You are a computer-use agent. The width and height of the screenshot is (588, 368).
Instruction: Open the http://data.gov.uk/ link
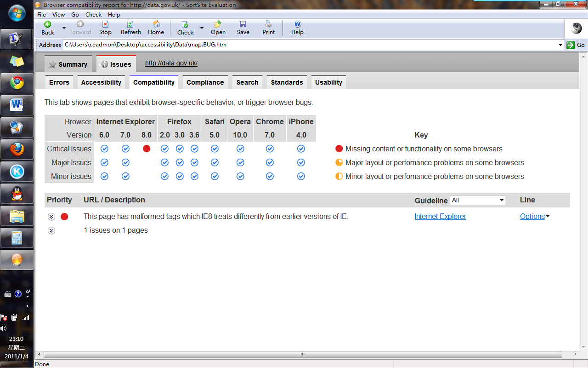[171, 63]
